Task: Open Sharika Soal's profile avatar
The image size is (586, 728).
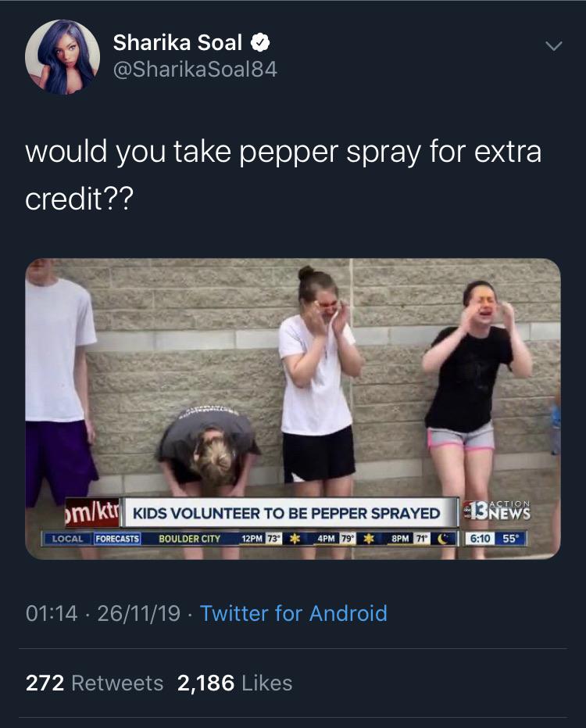Action: pyautogui.click(x=63, y=56)
